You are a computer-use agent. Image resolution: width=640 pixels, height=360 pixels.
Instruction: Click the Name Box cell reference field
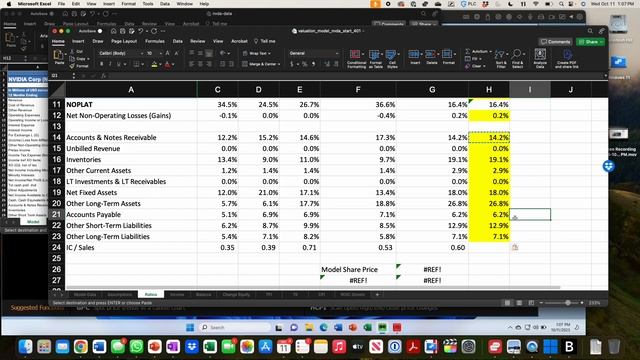click(x=61, y=76)
